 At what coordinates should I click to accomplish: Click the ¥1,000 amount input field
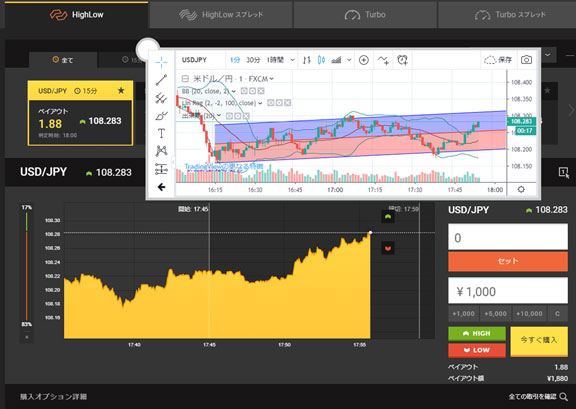[508, 291]
